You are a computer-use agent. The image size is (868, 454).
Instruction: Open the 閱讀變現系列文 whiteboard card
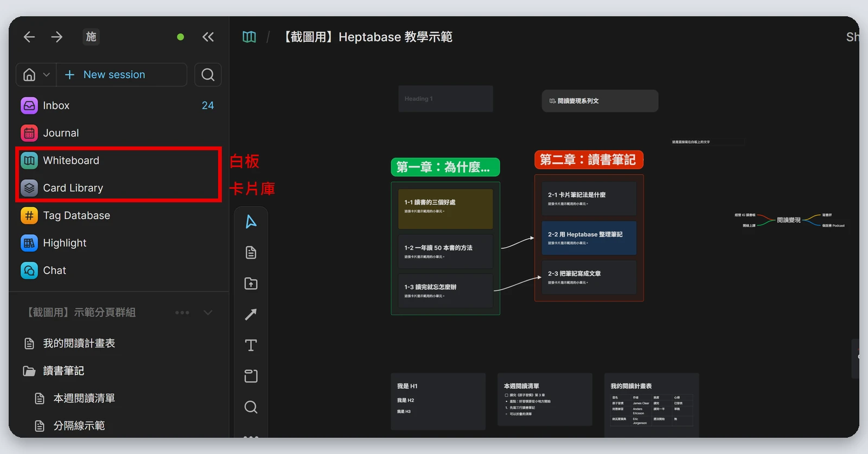click(x=600, y=101)
